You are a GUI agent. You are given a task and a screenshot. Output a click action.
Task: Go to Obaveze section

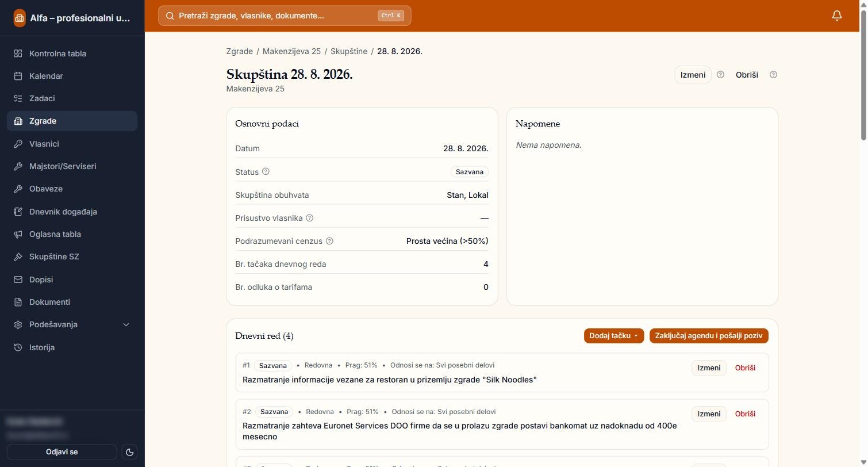(72, 189)
